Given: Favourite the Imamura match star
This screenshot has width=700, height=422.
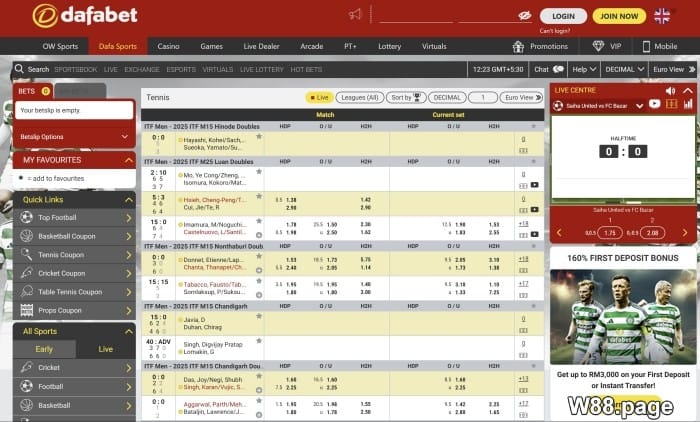Looking at the screenshot, I should (259, 221).
